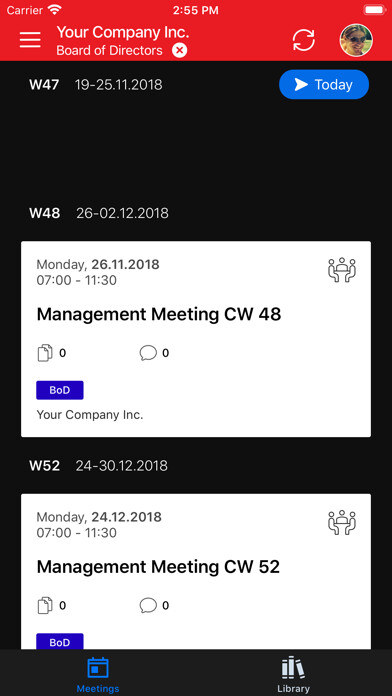The height and width of the screenshot is (696, 392).
Task: Open the hamburger menu
Action: pyautogui.click(x=30, y=40)
